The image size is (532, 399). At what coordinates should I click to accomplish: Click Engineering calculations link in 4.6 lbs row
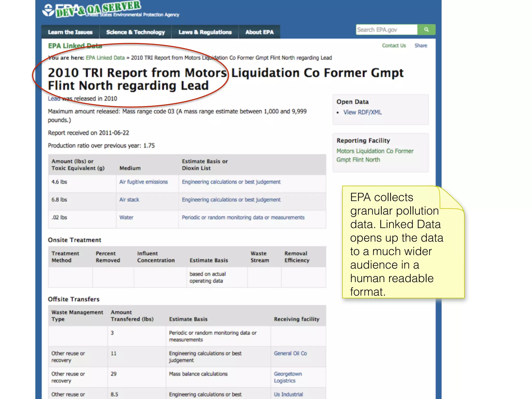[231, 182]
